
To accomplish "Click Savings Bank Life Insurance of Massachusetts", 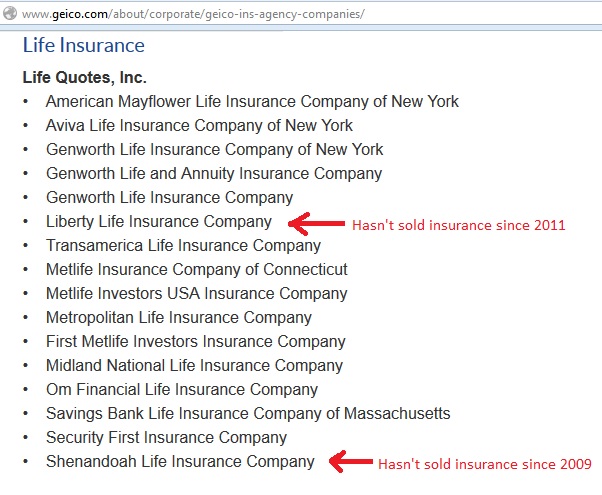I will pos(248,414).
